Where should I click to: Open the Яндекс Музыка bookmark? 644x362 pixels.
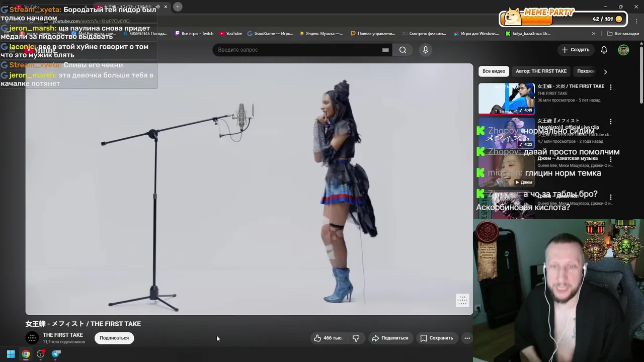[320, 34]
